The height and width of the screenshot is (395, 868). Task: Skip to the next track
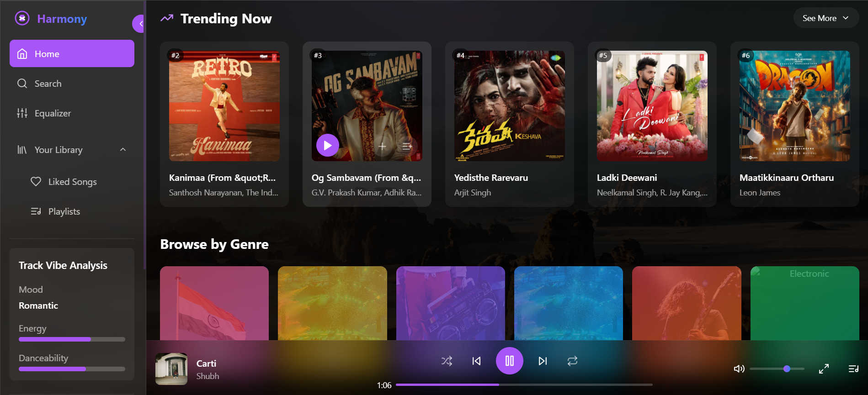[x=543, y=361]
